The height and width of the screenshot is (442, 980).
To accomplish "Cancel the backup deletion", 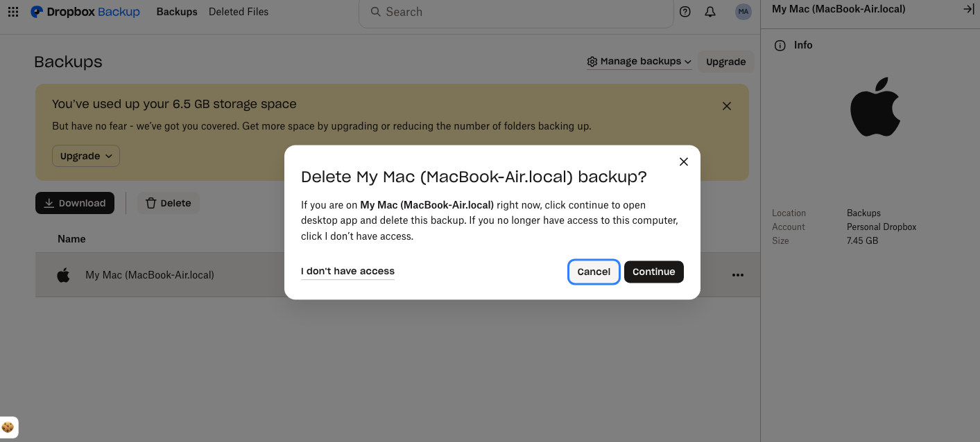I will [x=594, y=272].
